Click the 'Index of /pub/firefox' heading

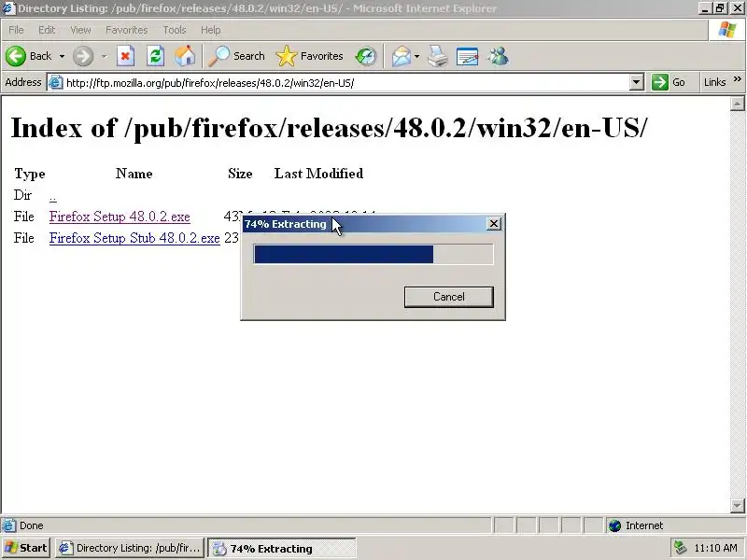tap(329, 128)
